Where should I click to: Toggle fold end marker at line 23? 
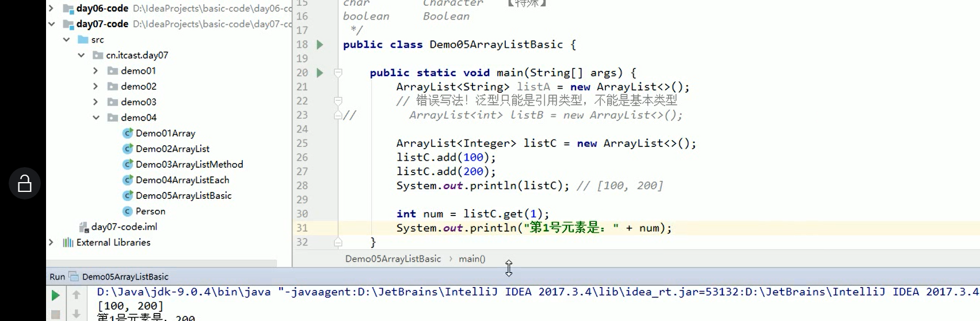pyautogui.click(x=338, y=115)
